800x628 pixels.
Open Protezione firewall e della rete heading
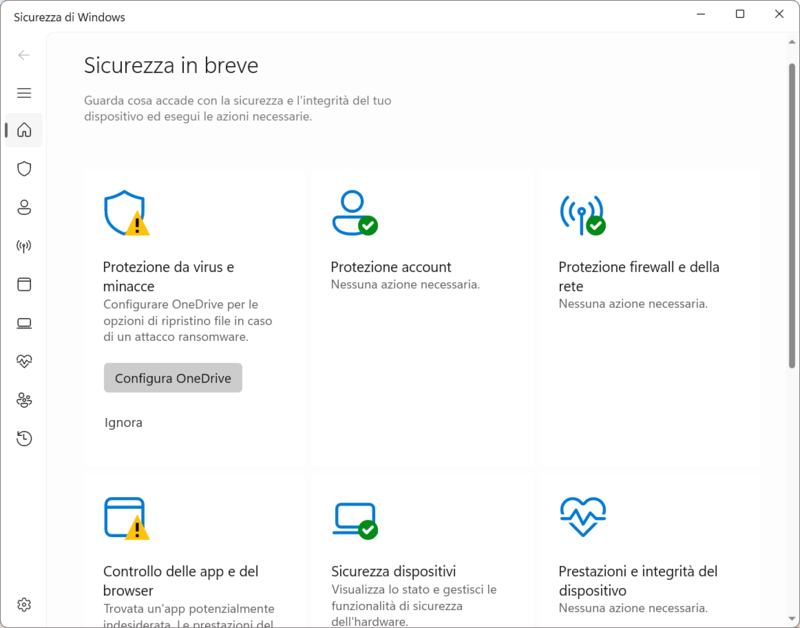coord(639,277)
